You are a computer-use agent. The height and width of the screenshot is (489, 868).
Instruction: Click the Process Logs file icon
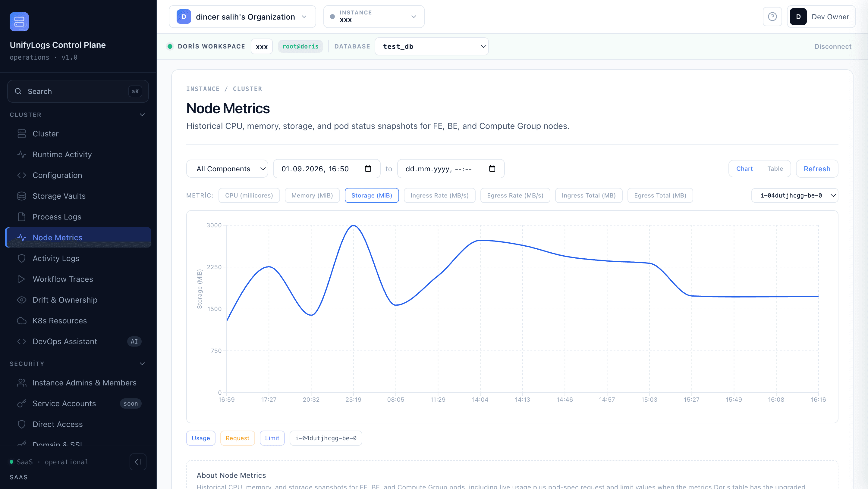pyautogui.click(x=22, y=217)
